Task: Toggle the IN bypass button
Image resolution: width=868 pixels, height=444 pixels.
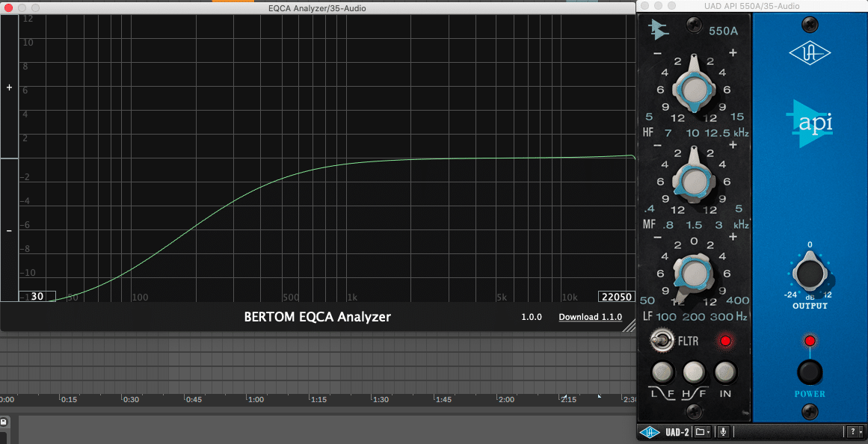Action: tap(725, 372)
